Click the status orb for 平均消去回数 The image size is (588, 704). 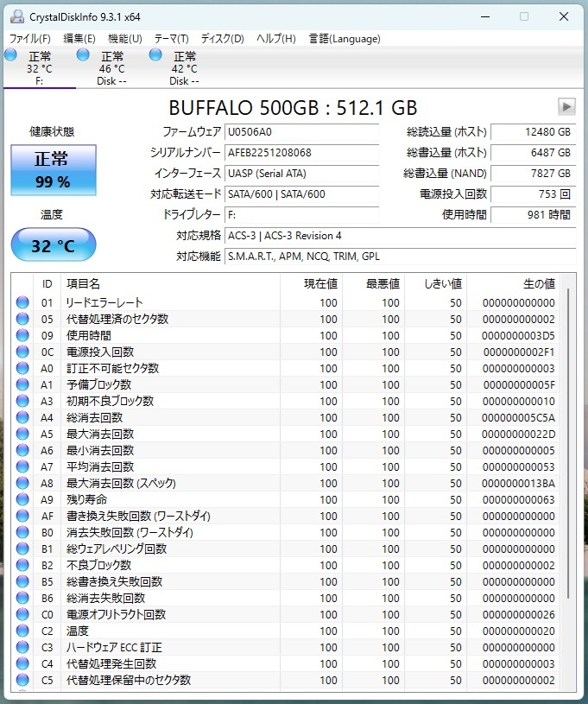coord(22,466)
